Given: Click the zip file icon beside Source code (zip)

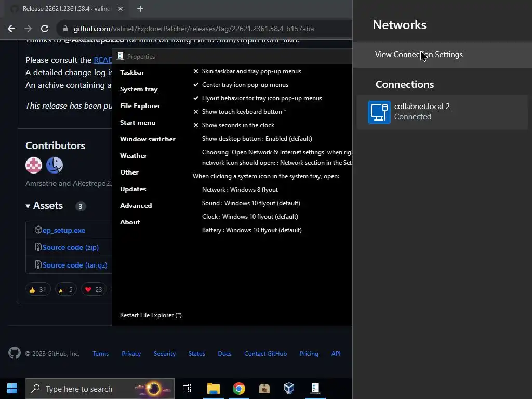Looking at the screenshot, I should point(38,247).
